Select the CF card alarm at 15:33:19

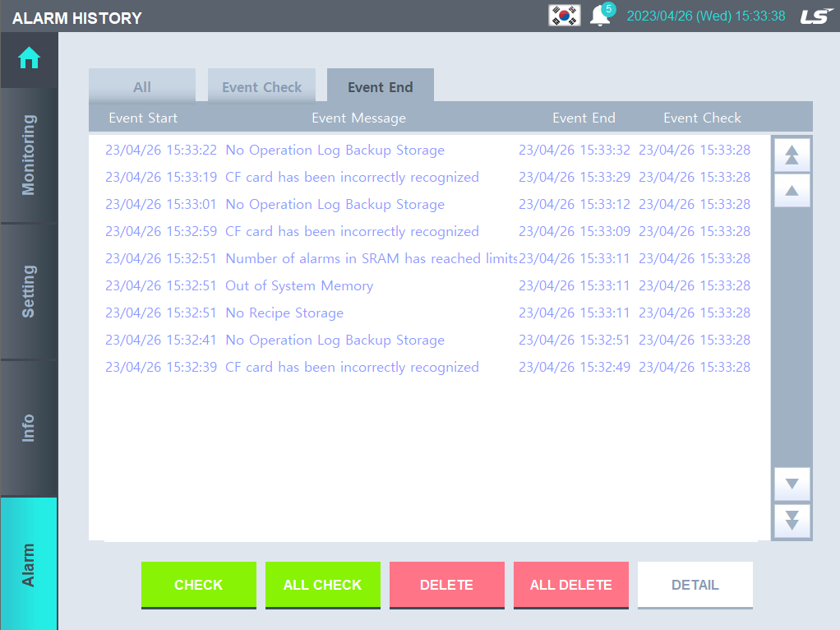click(428, 177)
